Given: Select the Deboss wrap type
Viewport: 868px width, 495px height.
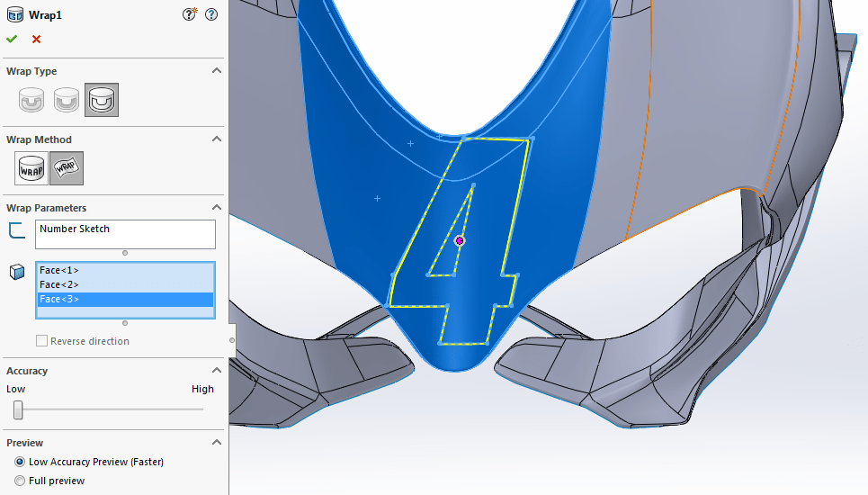Looking at the screenshot, I should (x=67, y=100).
